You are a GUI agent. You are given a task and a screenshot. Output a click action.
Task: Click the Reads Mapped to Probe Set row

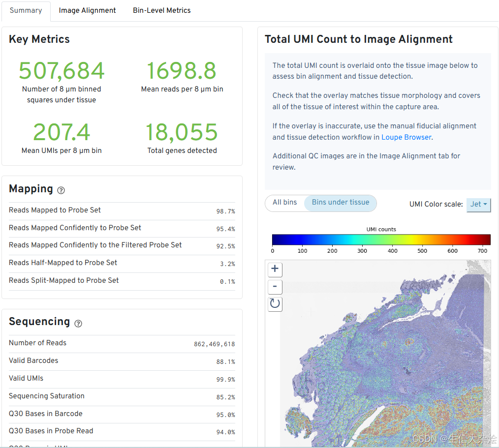122,211
